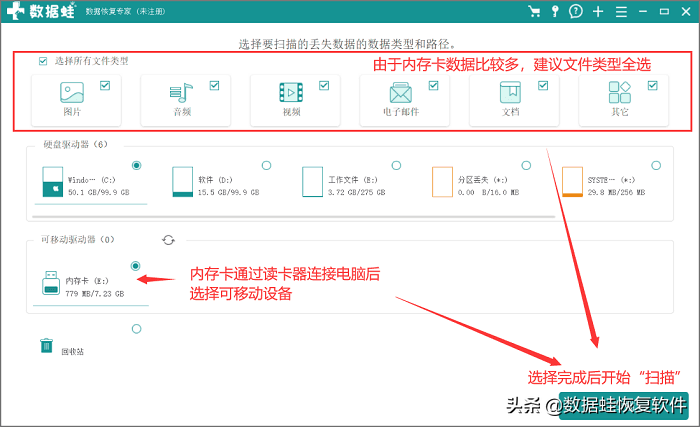The height and width of the screenshot is (427, 700).
Task: Select the 分区丢失 lost partition radio button
Action: (x=526, y=165)
